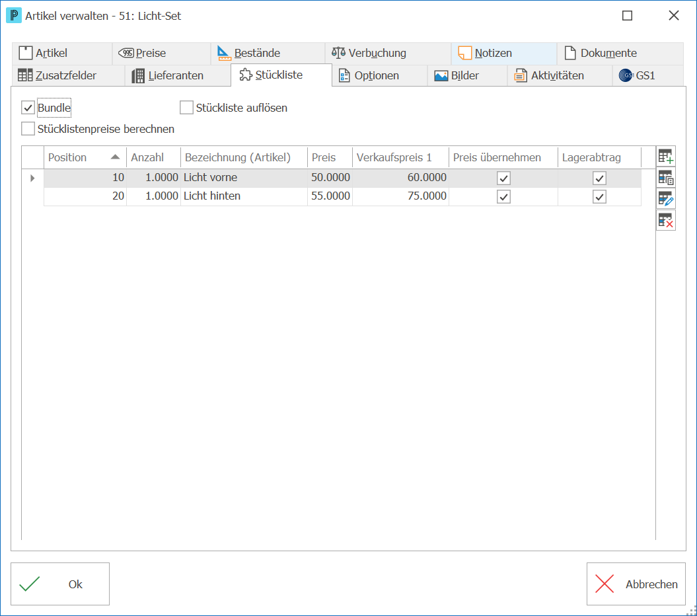Click the Verkaufspreis value 75.0000
The image size is (697, 616).
click(x=400, y=196)
